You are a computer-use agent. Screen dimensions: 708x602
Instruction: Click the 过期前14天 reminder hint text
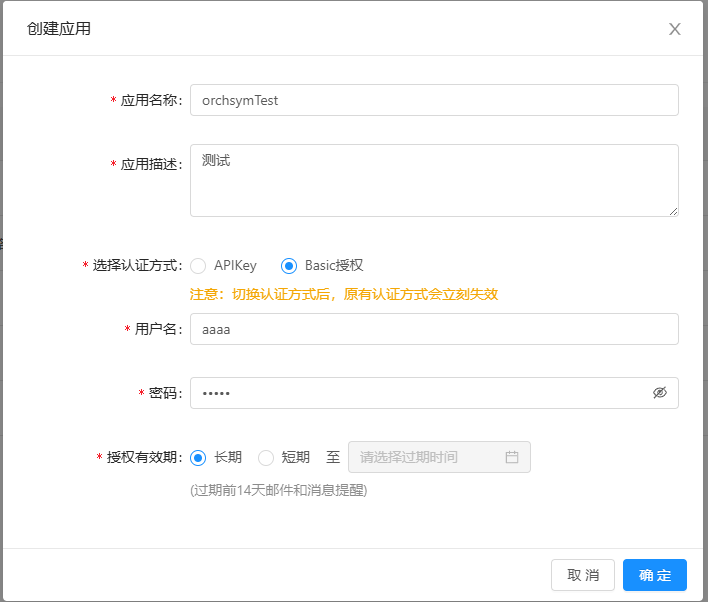278,490
